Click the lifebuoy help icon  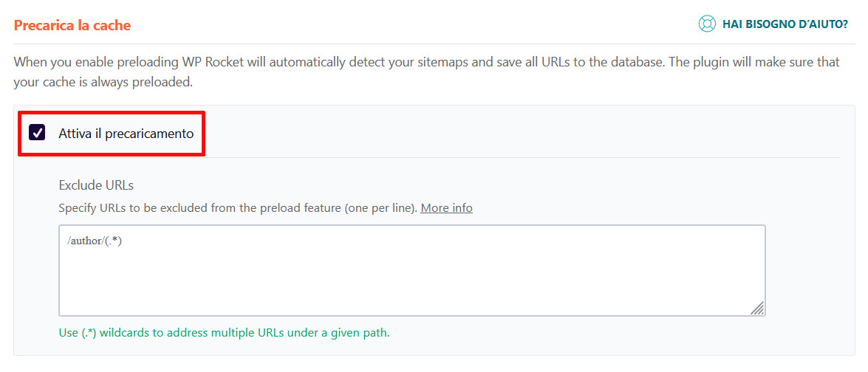(x=707, y=24)
